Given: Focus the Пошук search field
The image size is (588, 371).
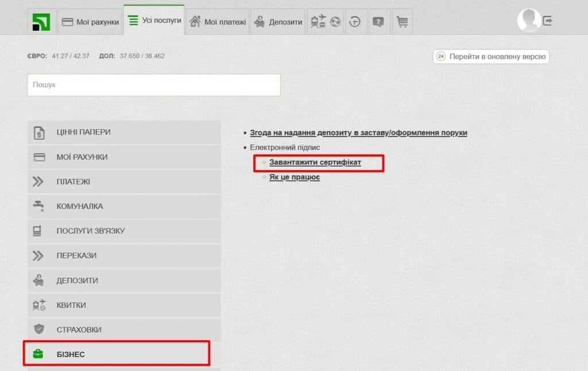Looking at the screenshot, I should [x=153, y=85].
